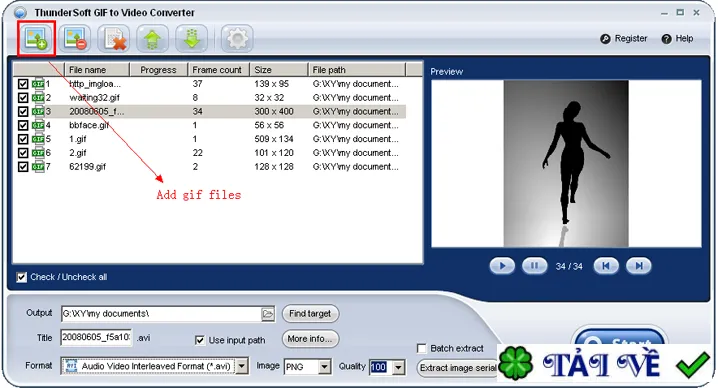Jump to last frame in preview
Viewport: 718px width, 388px height.
coord(639,266)
